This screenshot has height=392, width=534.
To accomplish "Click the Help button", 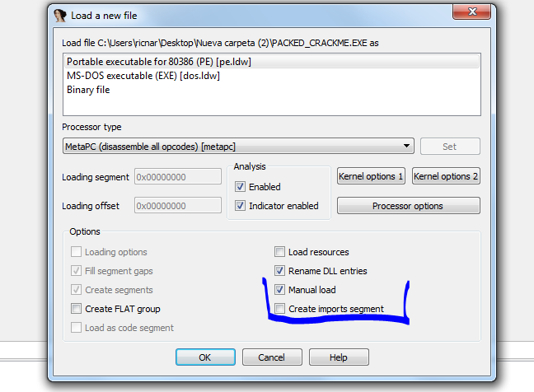I will (x=338, y=357).
